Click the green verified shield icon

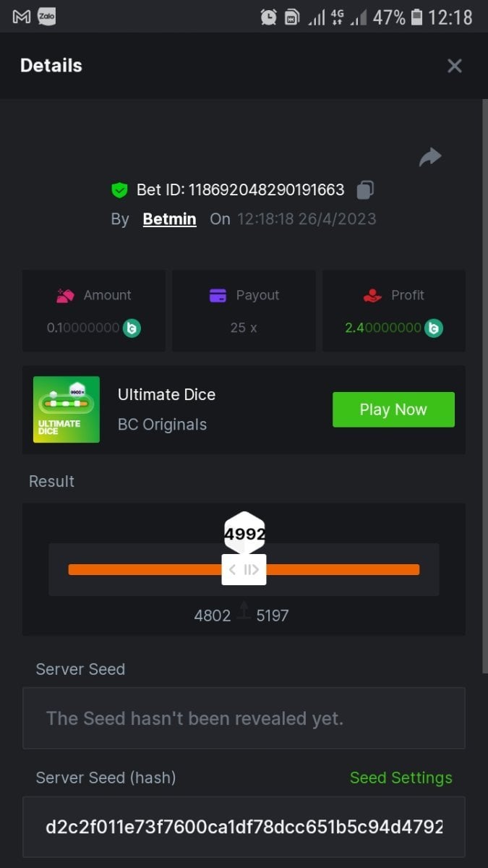(x=119, y=190)
